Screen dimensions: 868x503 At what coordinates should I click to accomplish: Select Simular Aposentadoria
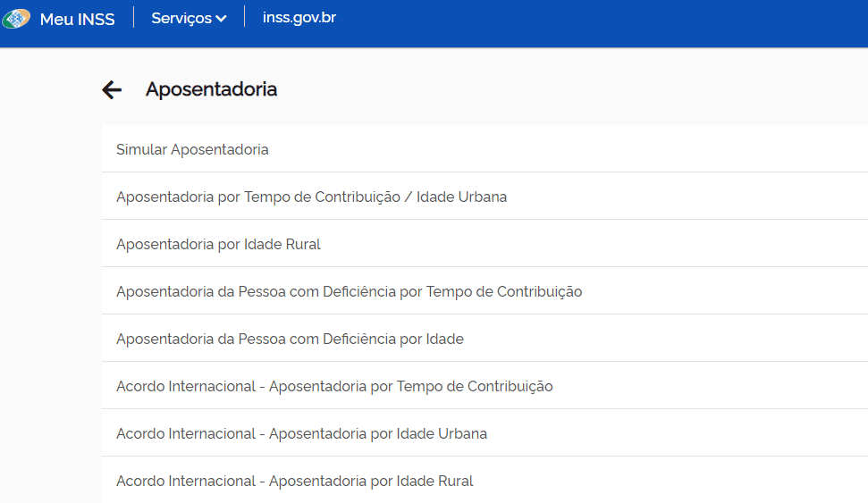coord(485,149)
